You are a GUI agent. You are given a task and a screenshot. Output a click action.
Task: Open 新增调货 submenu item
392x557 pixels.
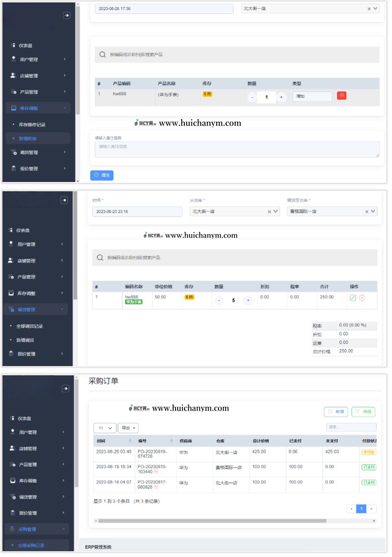(x=25, y=340)
